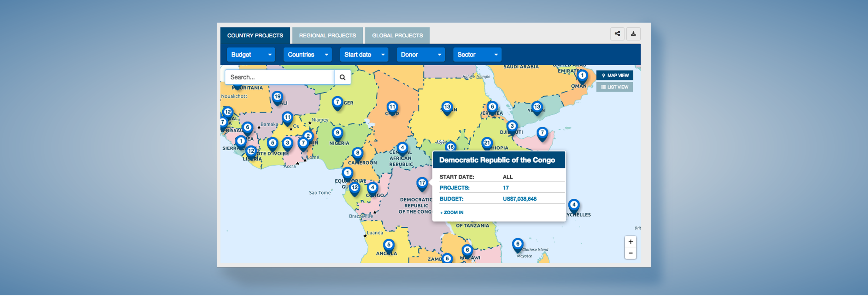Focus the Search input field
868x296 pixels.
279,77
